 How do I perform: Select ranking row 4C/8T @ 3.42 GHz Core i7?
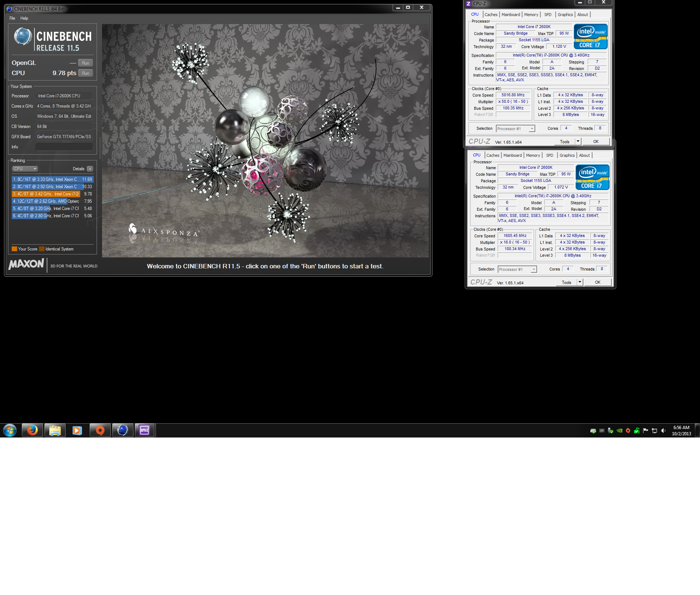click(x=52, y=194)
